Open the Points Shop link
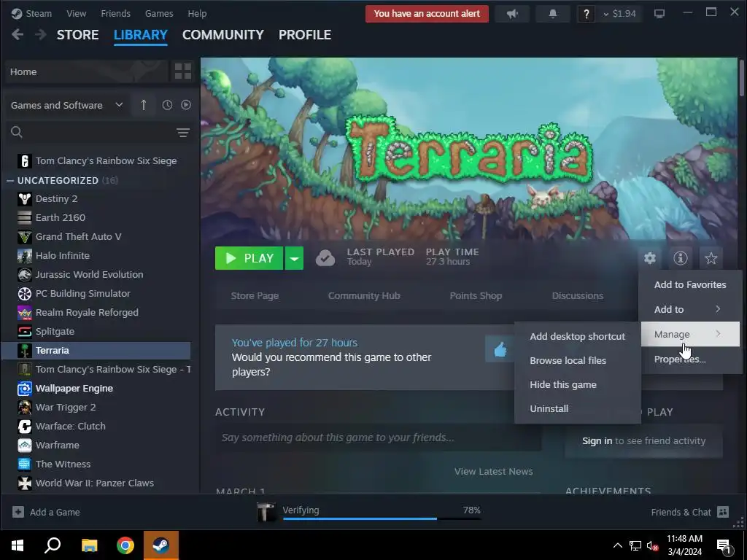This screenshot has height=560, width=747. tap(476, 296)
